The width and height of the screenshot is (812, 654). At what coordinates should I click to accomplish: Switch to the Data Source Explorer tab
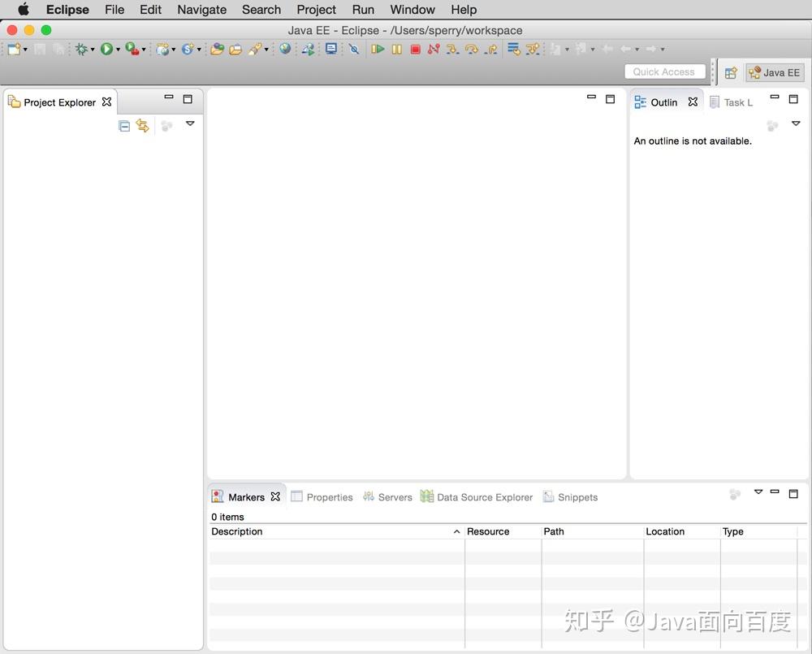pyautogui.click(x=477, y=497)
